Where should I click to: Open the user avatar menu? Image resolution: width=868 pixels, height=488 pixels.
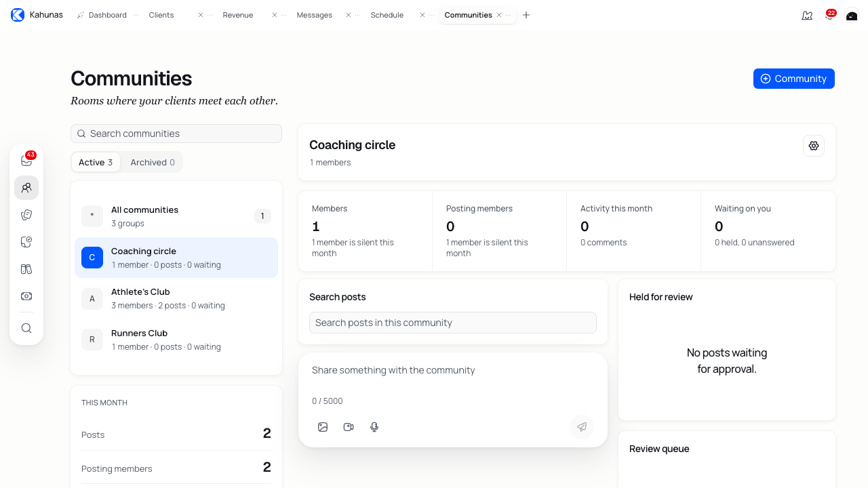coord(852,15)
